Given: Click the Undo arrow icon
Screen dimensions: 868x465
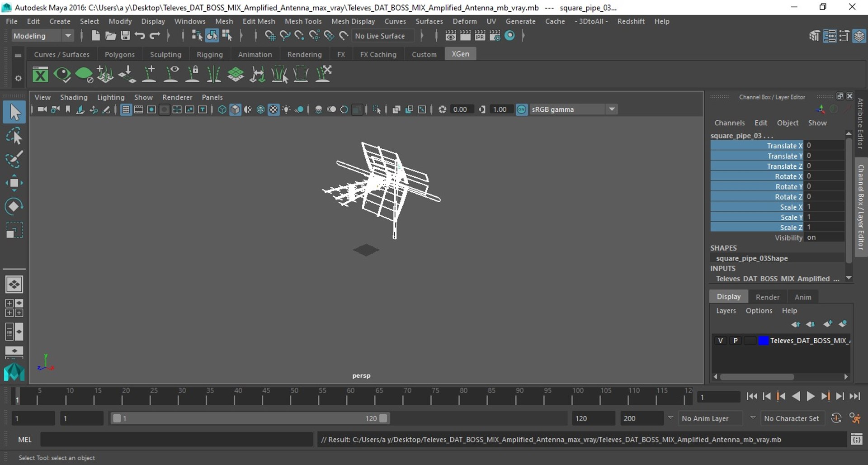Looking at the screenshot, I should tap(140, 36).
